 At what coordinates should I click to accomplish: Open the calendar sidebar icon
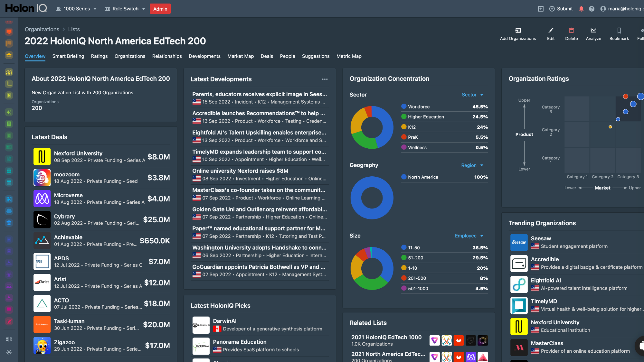pos(9,182)
